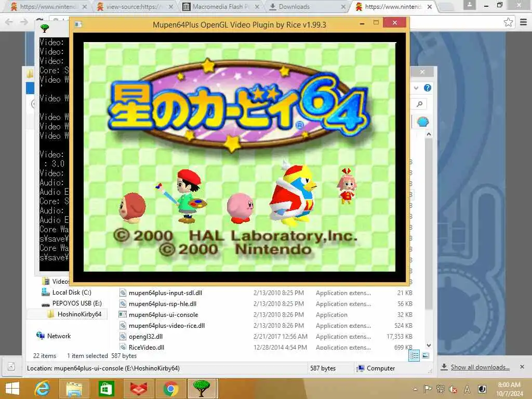Click the 17,353 KB size cell
Screen dimensions: 532x399
pyautogui.click(x=400, y=336)
